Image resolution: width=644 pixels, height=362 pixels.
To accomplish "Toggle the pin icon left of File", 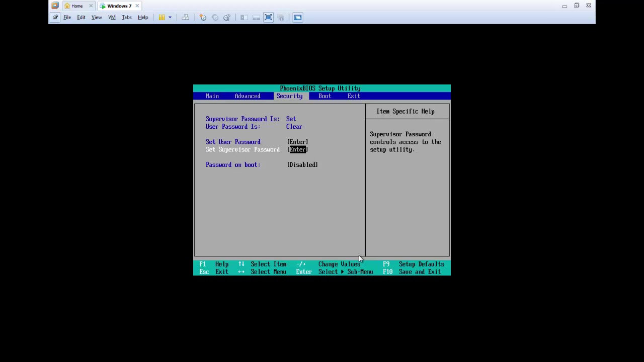I will (55, 18).
